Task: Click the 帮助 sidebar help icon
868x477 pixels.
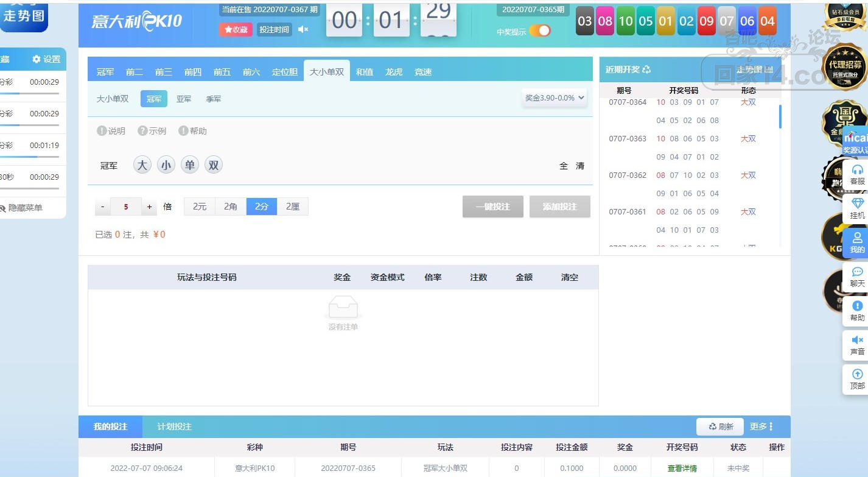Action: [857, 311]
